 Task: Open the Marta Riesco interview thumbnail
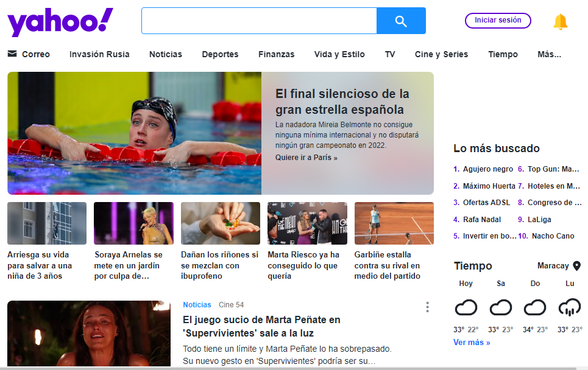point(308,223)
